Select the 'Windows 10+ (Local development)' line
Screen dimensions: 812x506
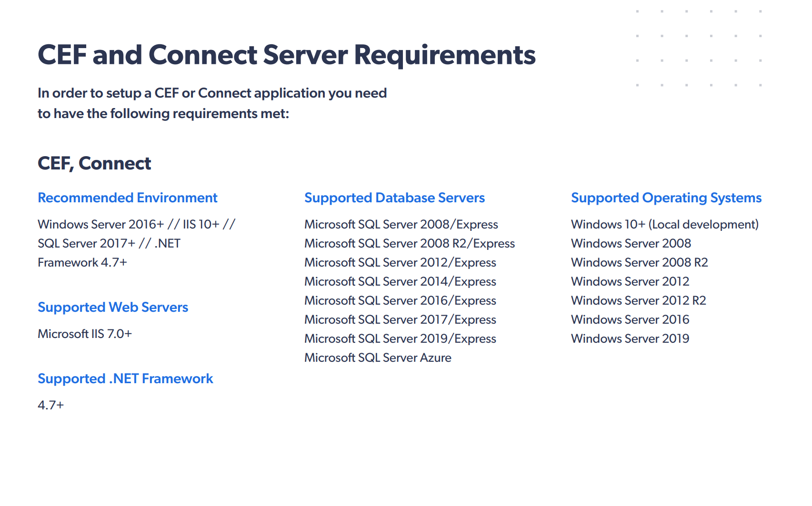point(665,224)
